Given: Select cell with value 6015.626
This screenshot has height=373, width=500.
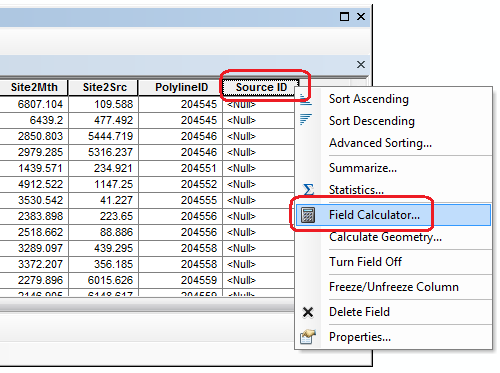Looking at the screenshot, I should click(104, 280).
